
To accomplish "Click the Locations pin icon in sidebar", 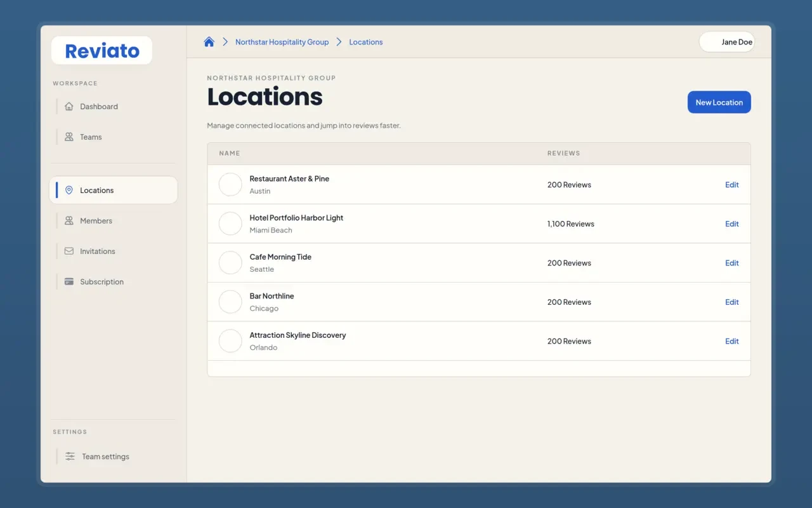I will click(x=69, y=190).
